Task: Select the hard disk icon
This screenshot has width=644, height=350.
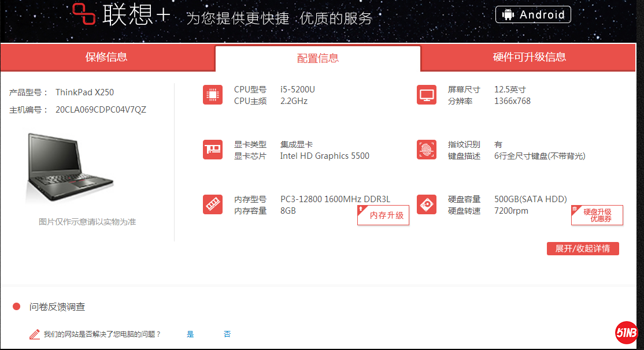Action: pos(427,204)
